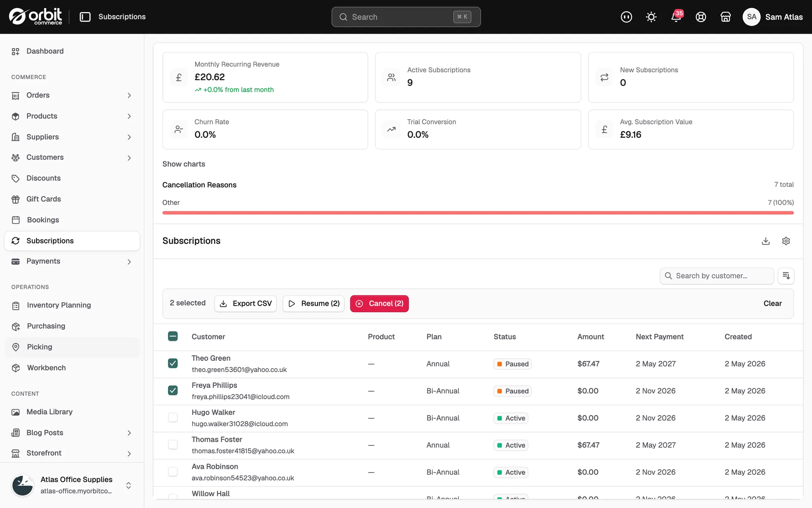Image resolution: width=812 pixels, height=508 pixels.
Task: Open Inventory Planning in the sidebar
Action: click(72, 305)
